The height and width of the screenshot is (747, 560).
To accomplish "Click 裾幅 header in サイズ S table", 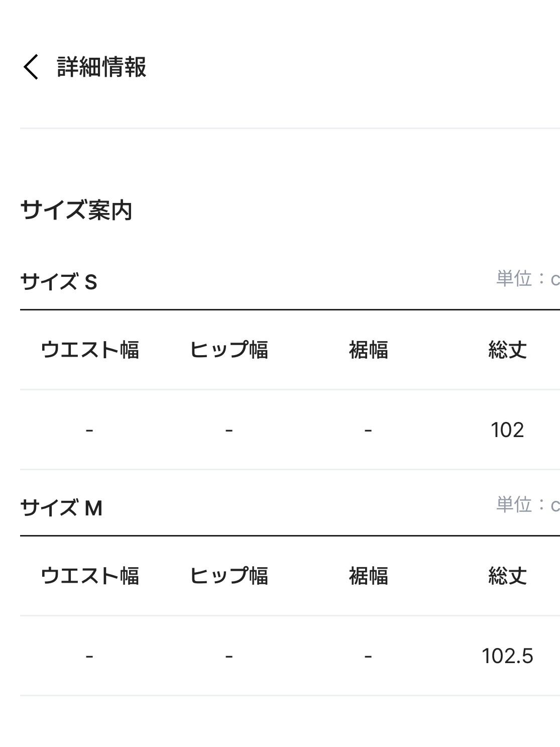I will pyautogui.click(x=368, y=350).
